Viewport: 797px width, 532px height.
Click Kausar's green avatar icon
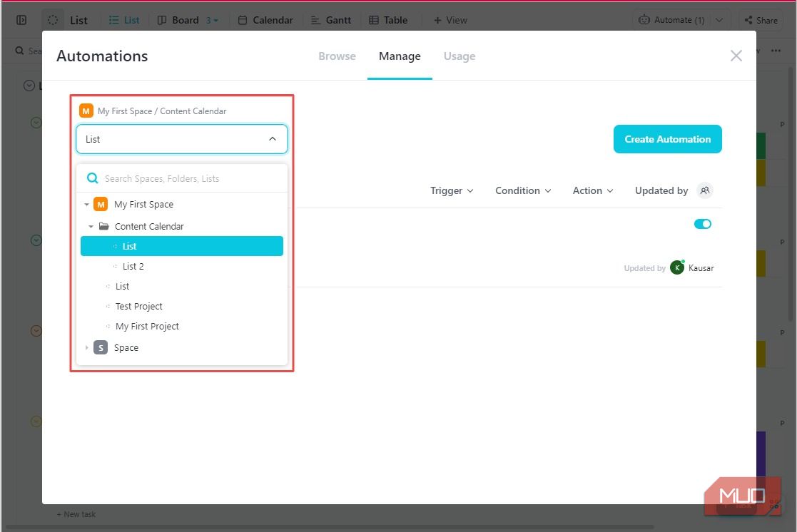[676, 268]
